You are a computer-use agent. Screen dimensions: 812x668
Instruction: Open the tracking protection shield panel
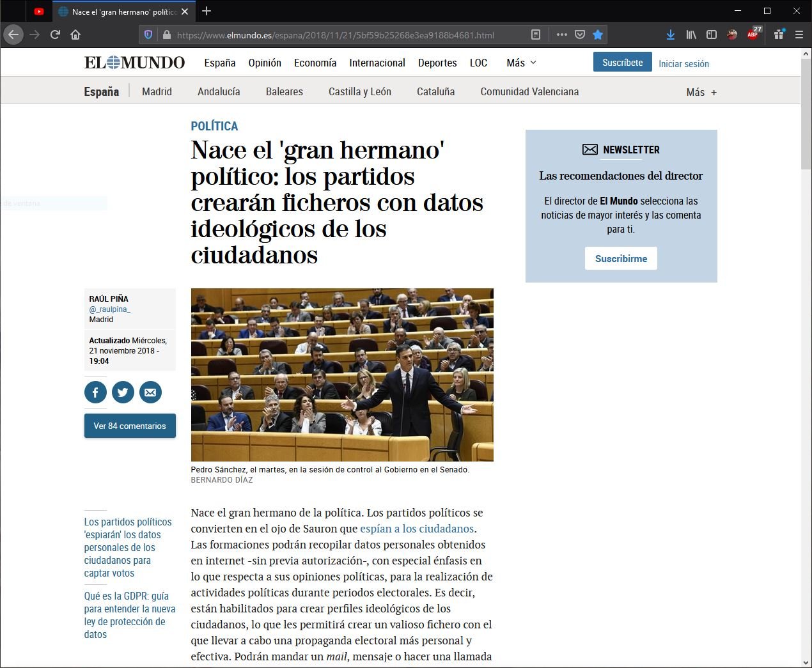pos(148,35)
